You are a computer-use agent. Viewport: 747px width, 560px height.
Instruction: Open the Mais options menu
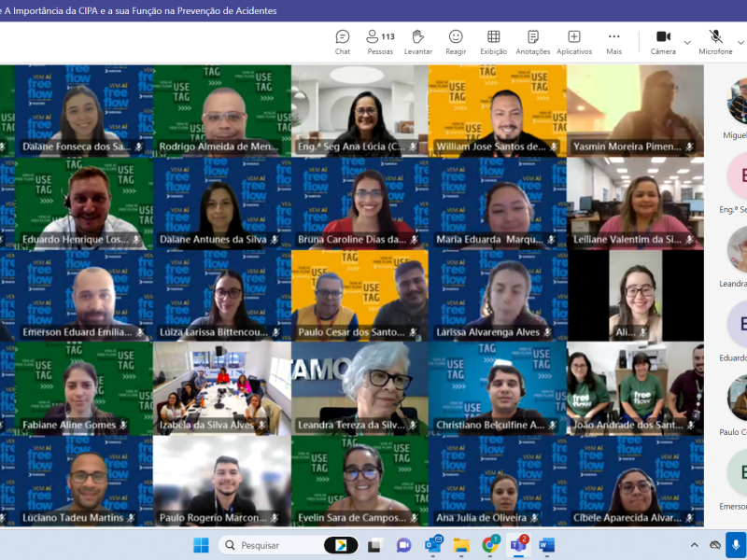(x=613, y=42)
